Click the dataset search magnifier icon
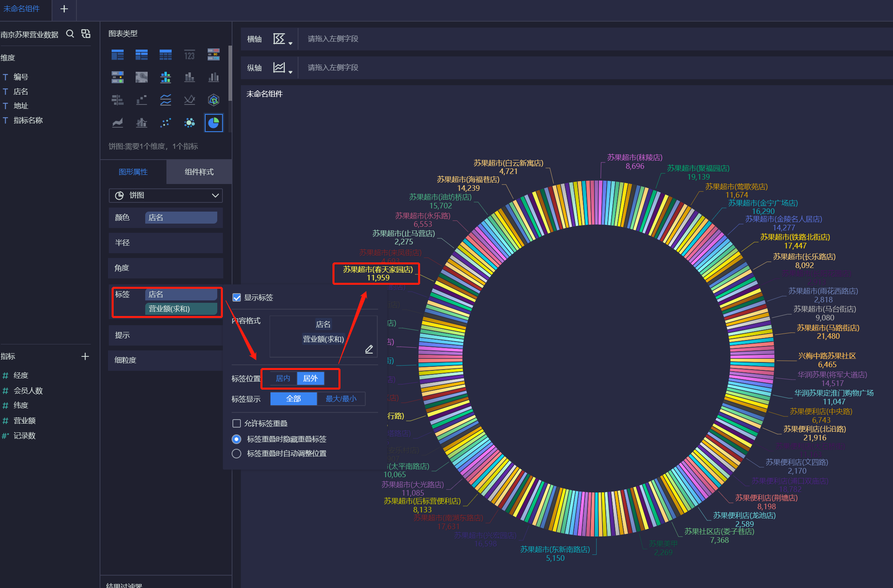 tap(70, 34)
